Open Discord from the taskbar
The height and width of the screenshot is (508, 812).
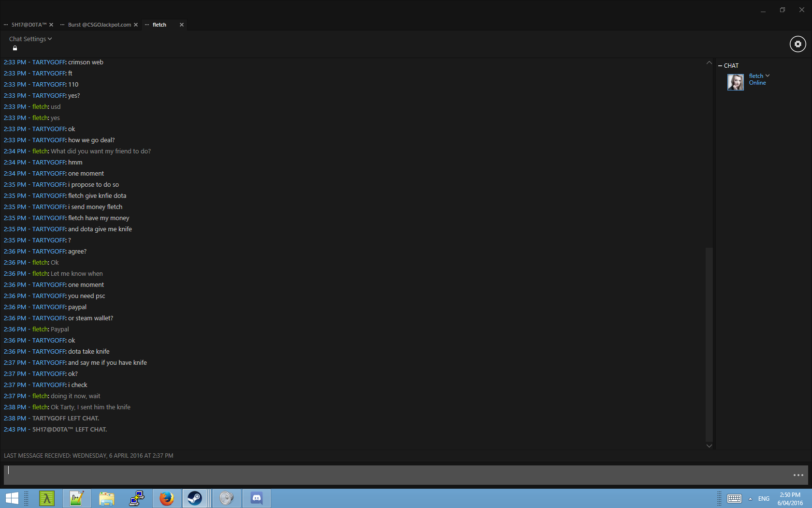tap(257, 498)
